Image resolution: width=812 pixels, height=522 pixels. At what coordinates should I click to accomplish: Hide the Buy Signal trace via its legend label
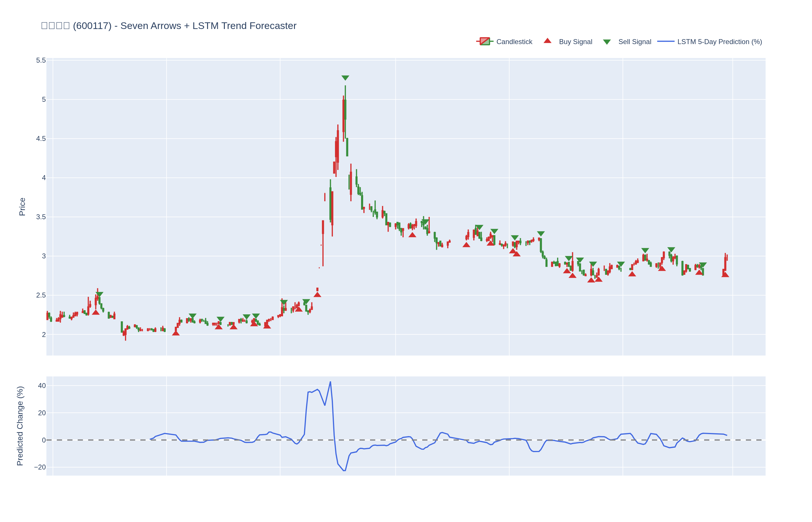pyautogui.click(x=575, y=42)
